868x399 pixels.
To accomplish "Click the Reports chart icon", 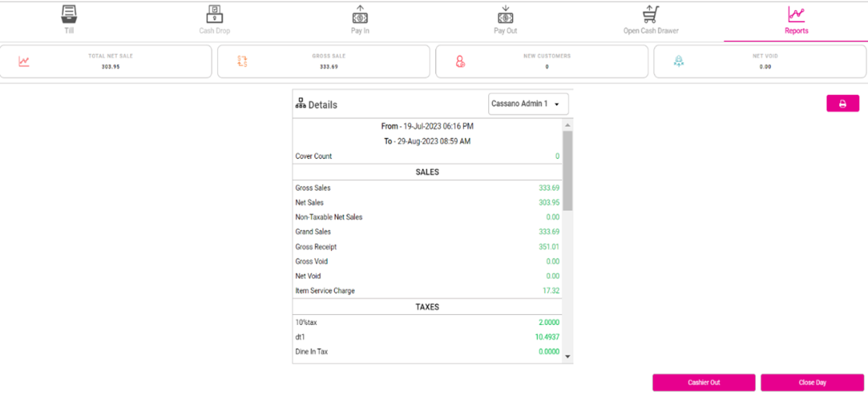I will click(x=796, y=14).
